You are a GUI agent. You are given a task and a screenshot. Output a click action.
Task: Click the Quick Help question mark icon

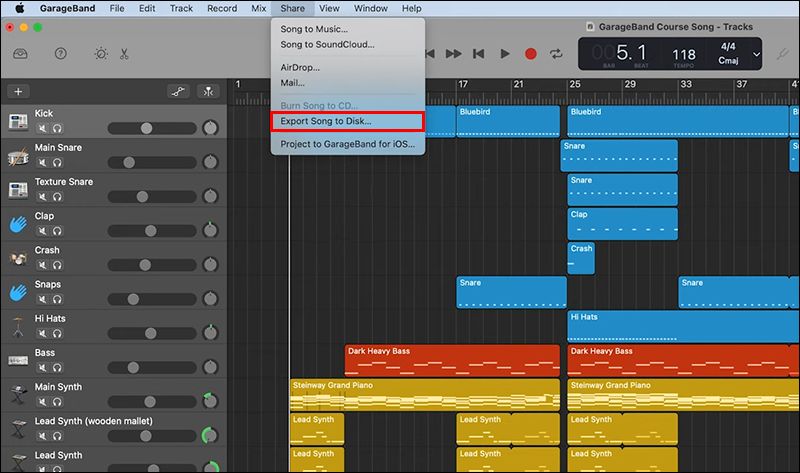click(60, 54)
